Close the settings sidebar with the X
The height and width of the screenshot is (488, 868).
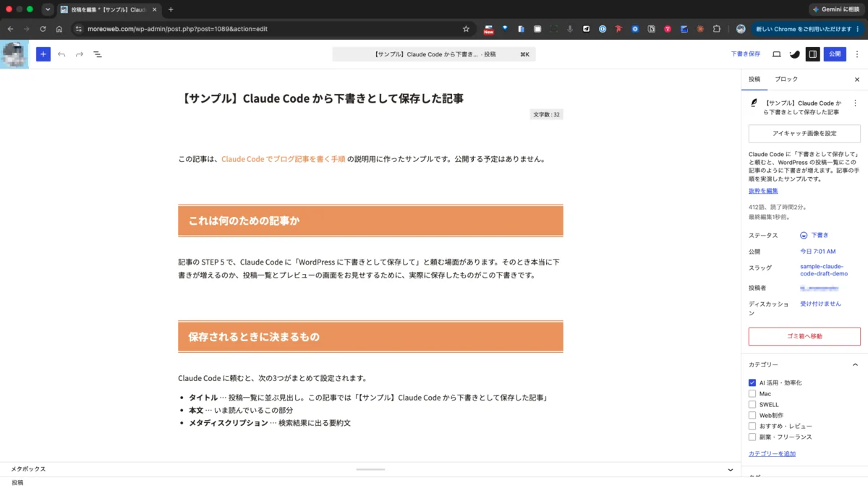(x=857, y=80)
